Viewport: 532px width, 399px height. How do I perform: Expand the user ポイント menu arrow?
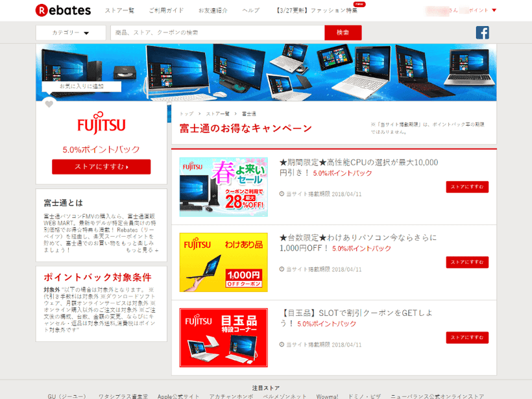pyautogui.click(x=494, y=10)
